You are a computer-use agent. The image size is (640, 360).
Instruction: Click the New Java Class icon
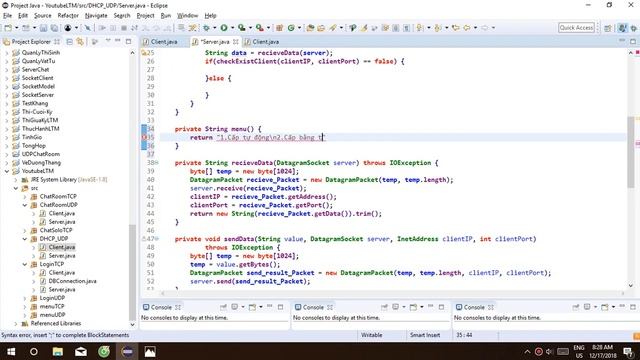(x=291, y=28)
